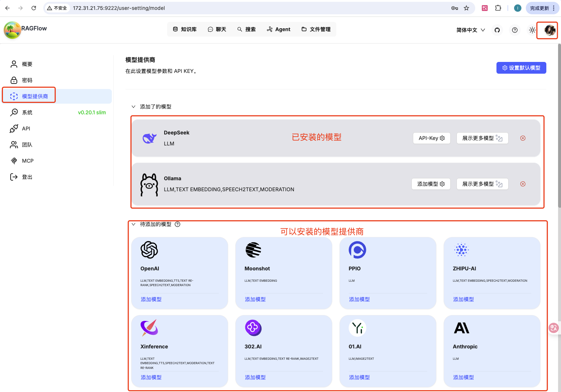Image resolution: width=561 pixels, height=392 pixels.
Task: Open 系统 in the sidebar
Action: [57, 112]
